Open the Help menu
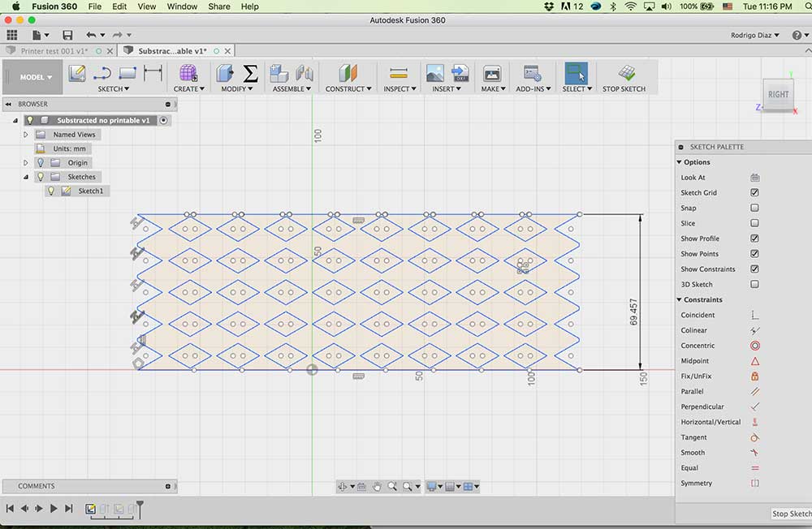This screenshot has width=812, height=529. [249, 6]
